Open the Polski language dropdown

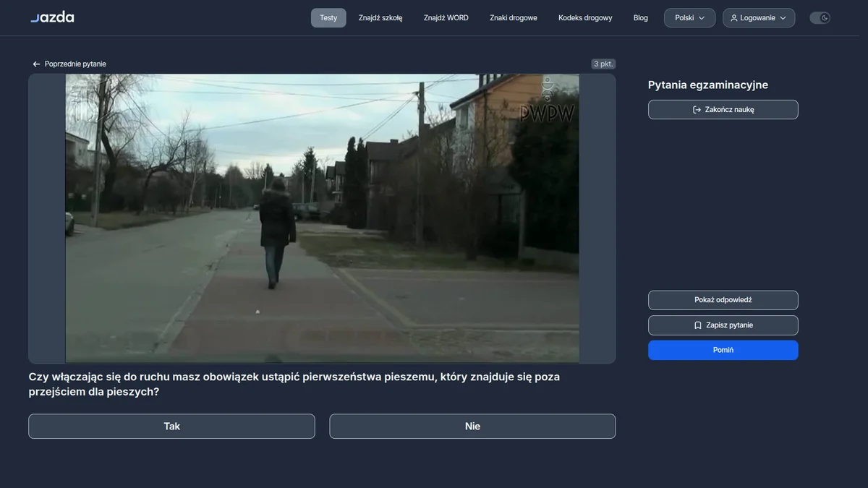(x=689, y=18)
